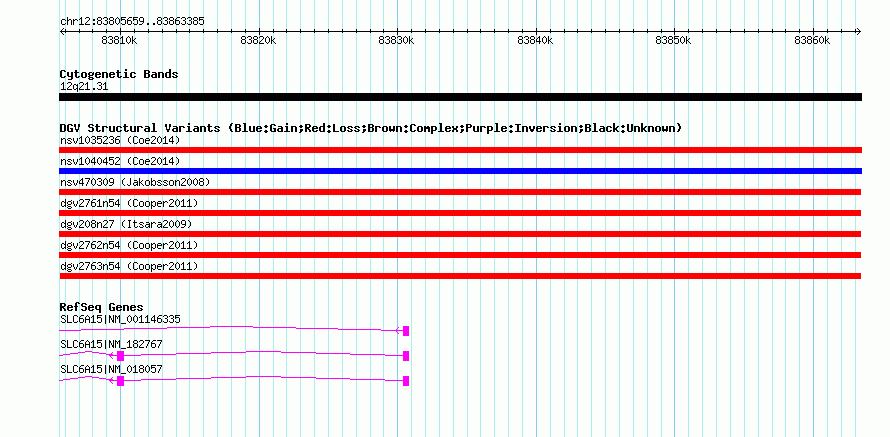Click the dgv2763n54 (Cooper2011) label
890x437 pixels.
click(x=129, y=266)
